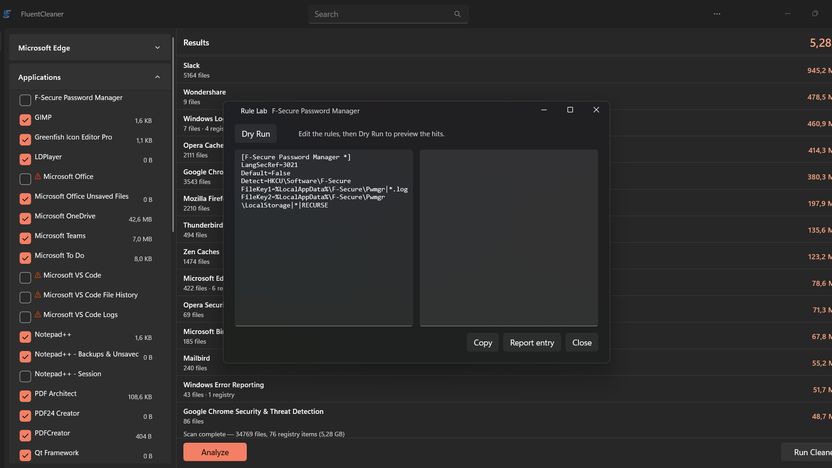Open the three-dot more options menu
This screenshot has height=468, width=832.
tap(717, 14)
